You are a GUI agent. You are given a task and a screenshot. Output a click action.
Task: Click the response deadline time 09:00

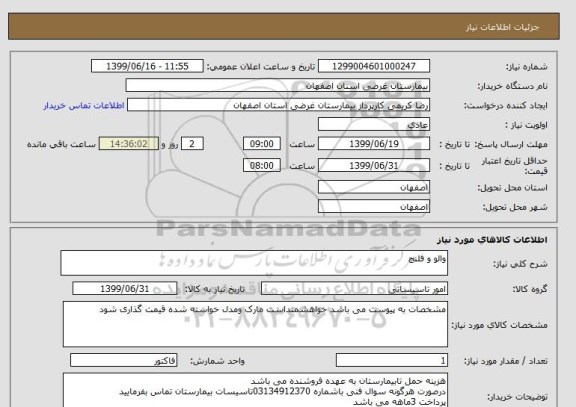click(x=262, y=144)
